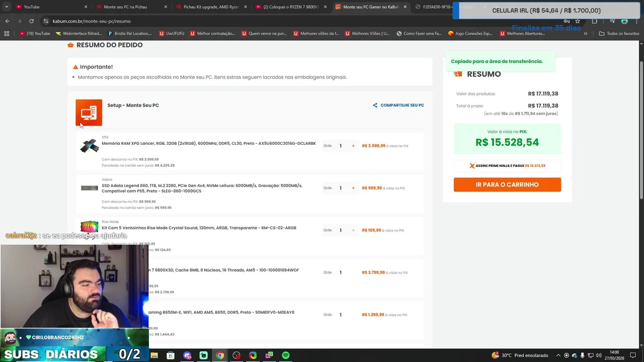Open the Bristla Pal Location bookmark
The image size is (644, 362).
point(130,34)
